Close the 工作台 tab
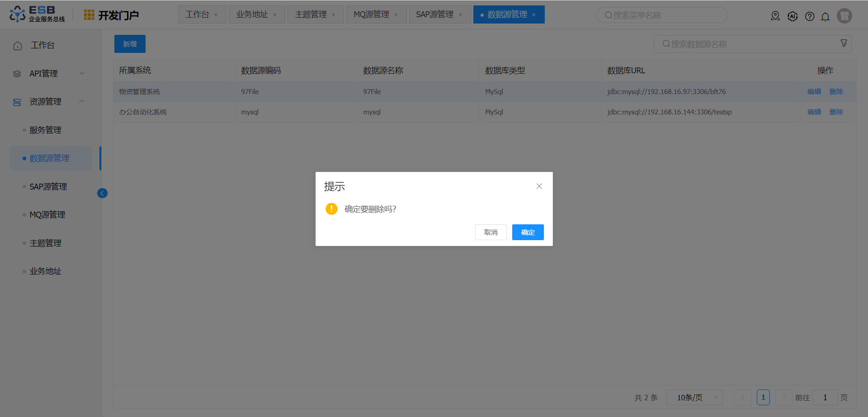 216,15
